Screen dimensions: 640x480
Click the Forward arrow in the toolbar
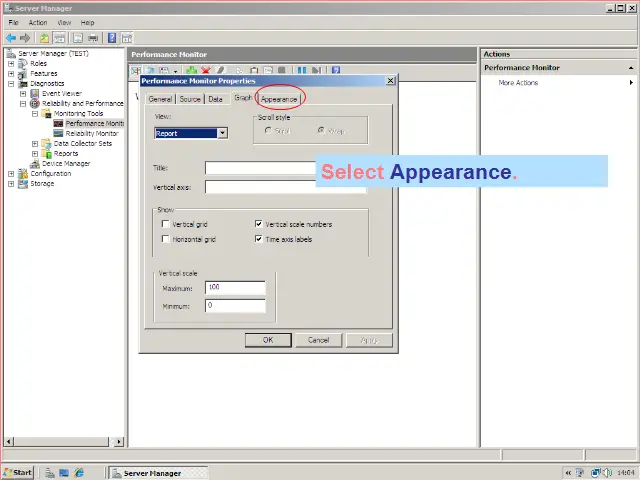pos(25,38)
